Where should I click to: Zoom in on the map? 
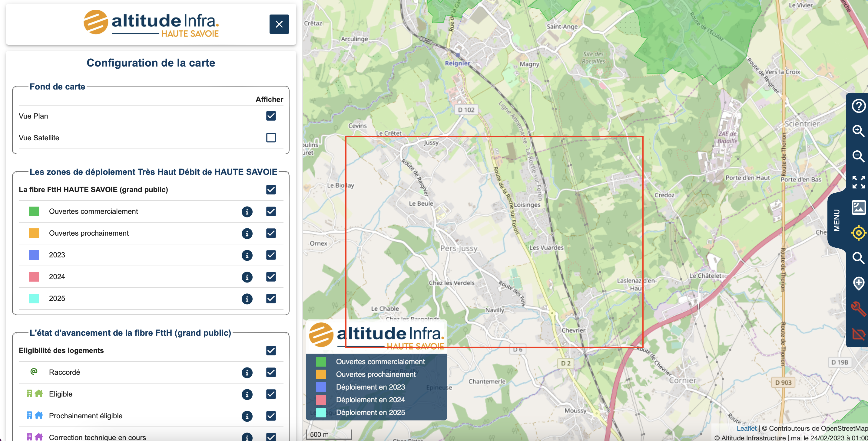(x=858, y=131)
